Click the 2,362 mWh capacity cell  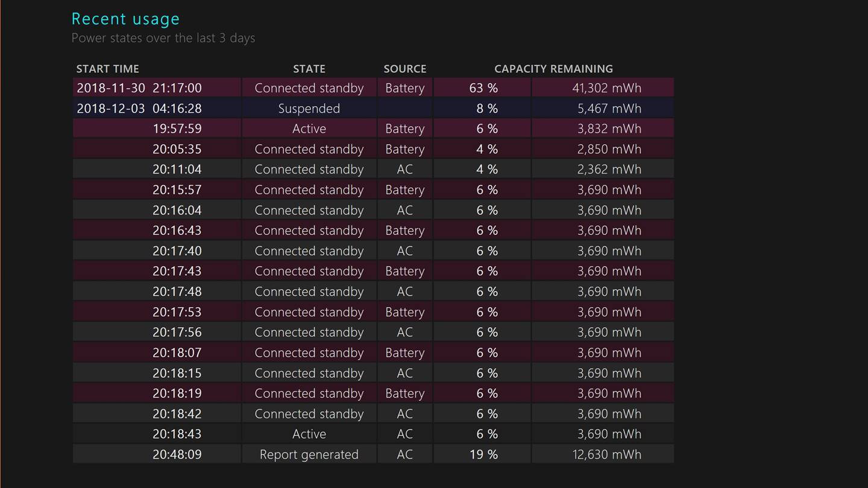point(609,169)
